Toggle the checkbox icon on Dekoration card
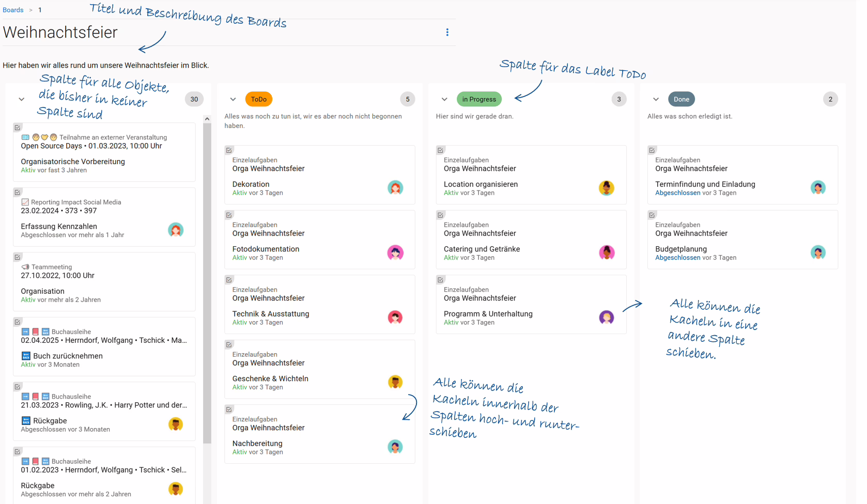867x504 pixels. pos(229,150)
